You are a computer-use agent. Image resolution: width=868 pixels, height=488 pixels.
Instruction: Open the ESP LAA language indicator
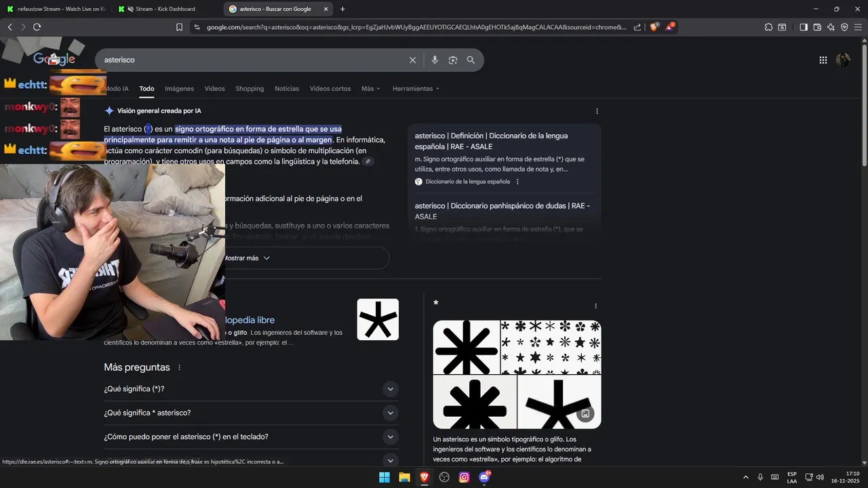(x=792, y=477)
